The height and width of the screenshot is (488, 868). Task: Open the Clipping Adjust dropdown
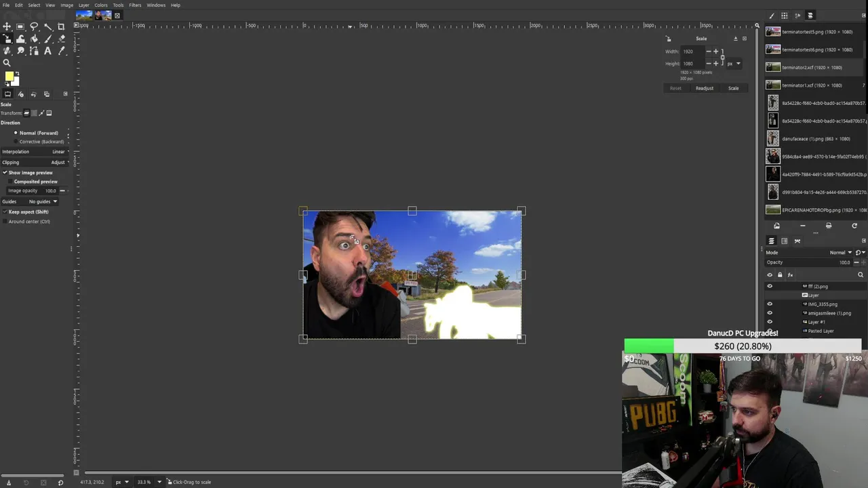(x=34, y=162)
